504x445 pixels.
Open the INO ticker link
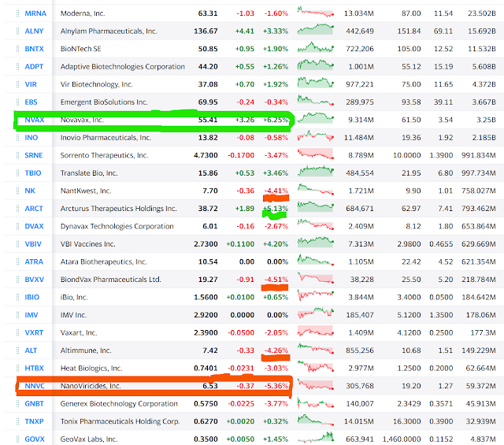coord(31,138)
